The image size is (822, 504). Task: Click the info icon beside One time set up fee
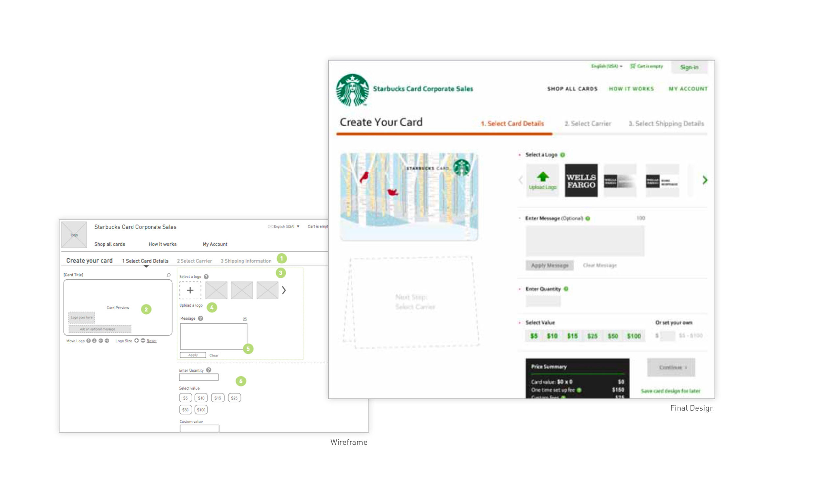tap(579, 390)
